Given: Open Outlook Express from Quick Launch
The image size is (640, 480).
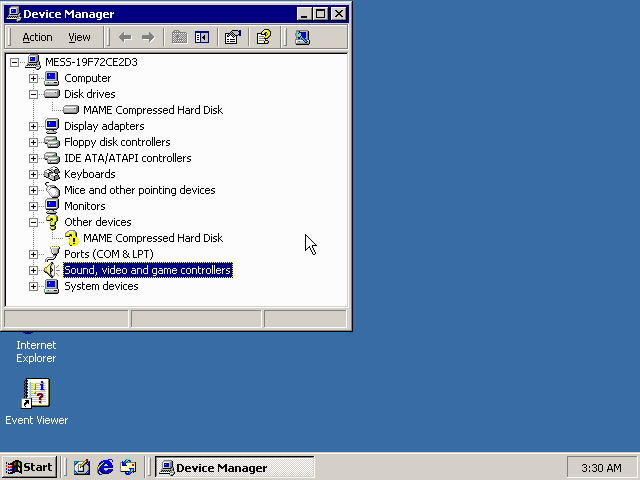Looking at the screenshot, I should tap(128, 467).
